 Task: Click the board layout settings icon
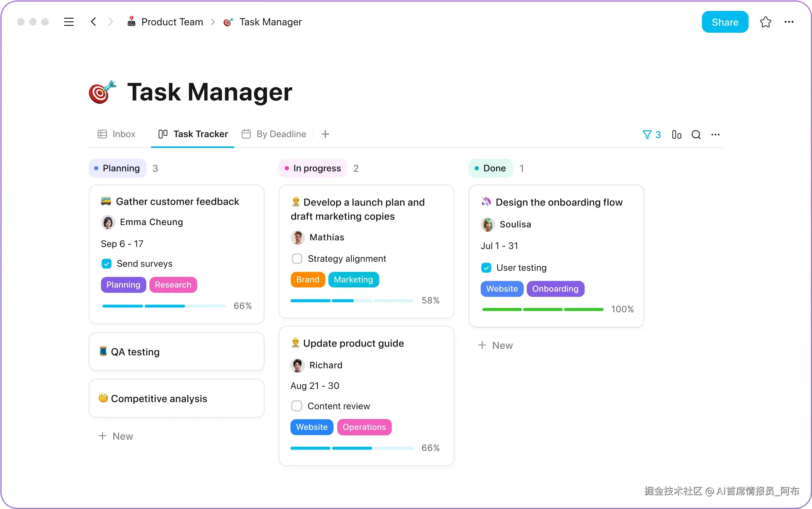coord(677,135)
